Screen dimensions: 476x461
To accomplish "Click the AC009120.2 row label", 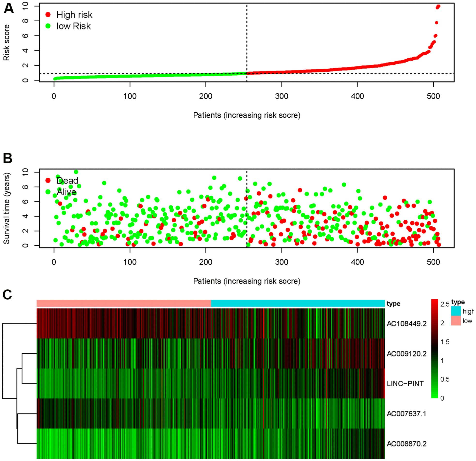I will [x=407, y=354].
